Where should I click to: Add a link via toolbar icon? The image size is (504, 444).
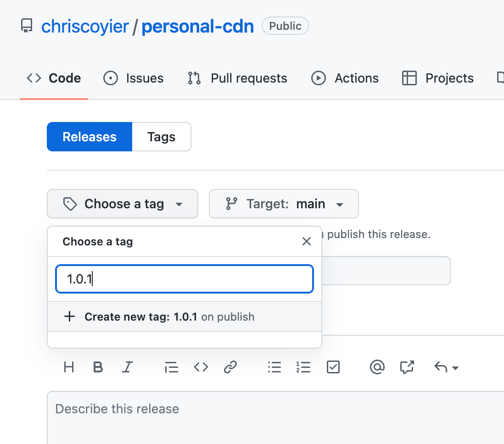(x=230, y=367)
